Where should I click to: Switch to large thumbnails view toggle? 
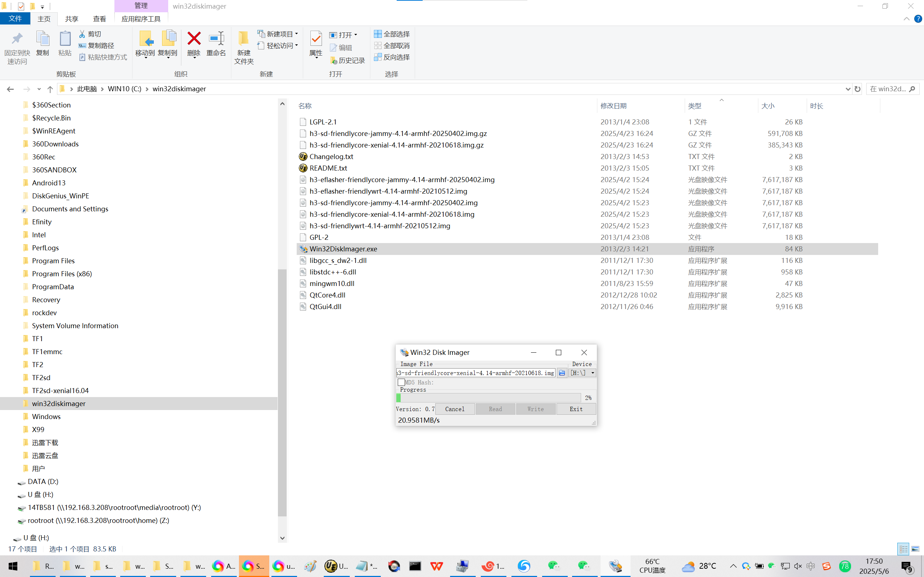point(915,549)
